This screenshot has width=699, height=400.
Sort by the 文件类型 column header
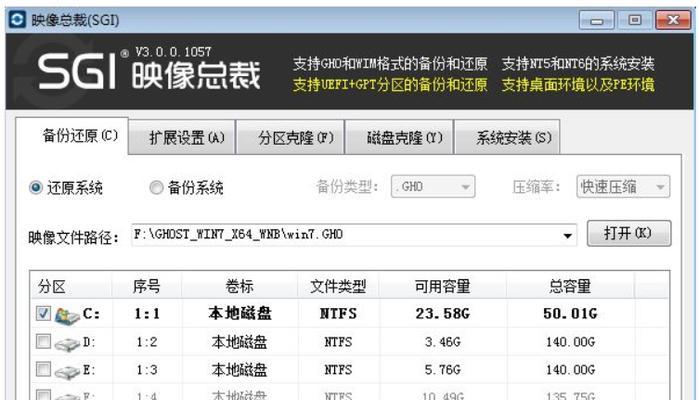(x=338, y=286)
